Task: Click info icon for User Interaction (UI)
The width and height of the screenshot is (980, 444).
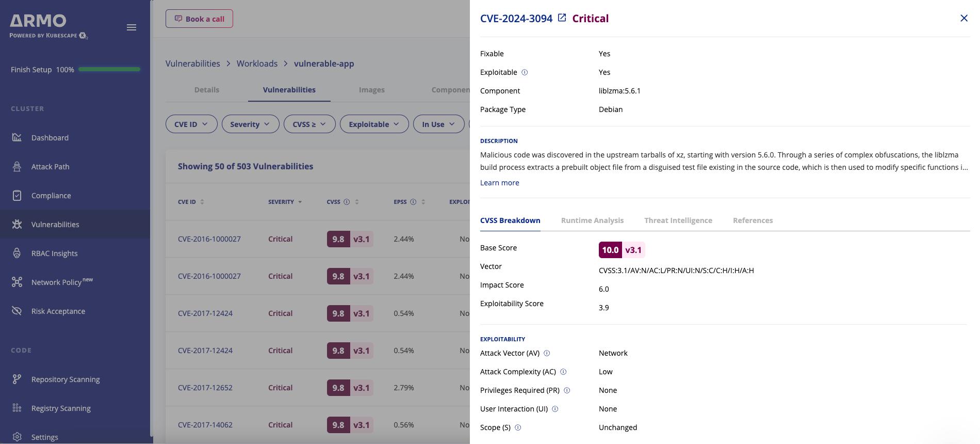Action: pos(555,409)
